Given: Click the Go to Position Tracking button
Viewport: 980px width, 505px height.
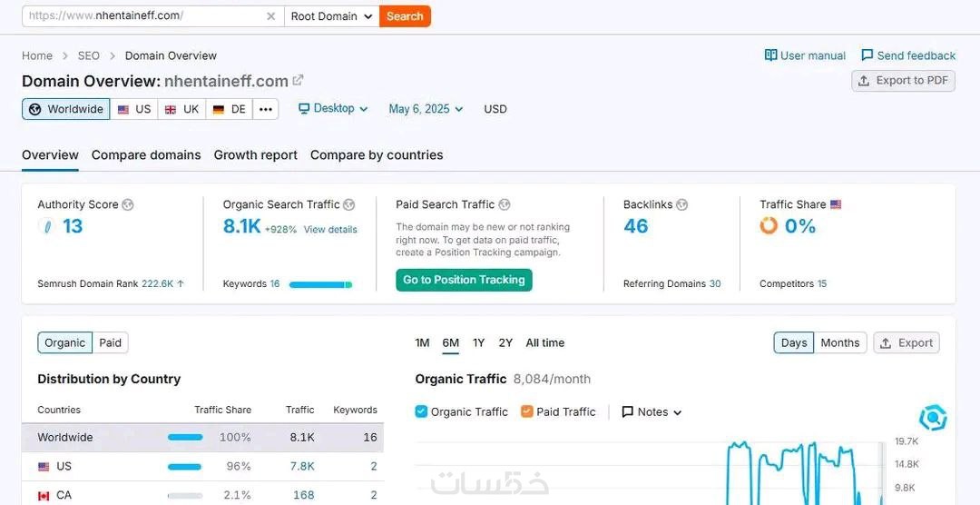Looking at the screenshot, I should (464, 280).
